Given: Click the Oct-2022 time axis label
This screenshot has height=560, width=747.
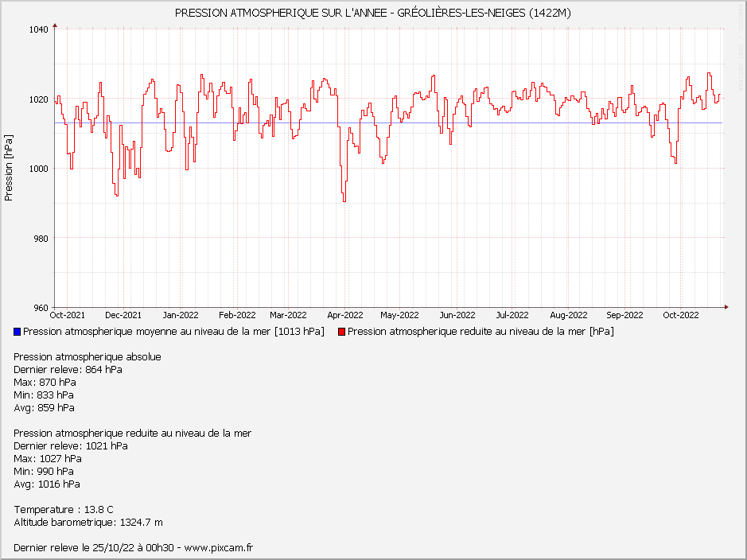Looking at the screenshot, I should (680, 315).
